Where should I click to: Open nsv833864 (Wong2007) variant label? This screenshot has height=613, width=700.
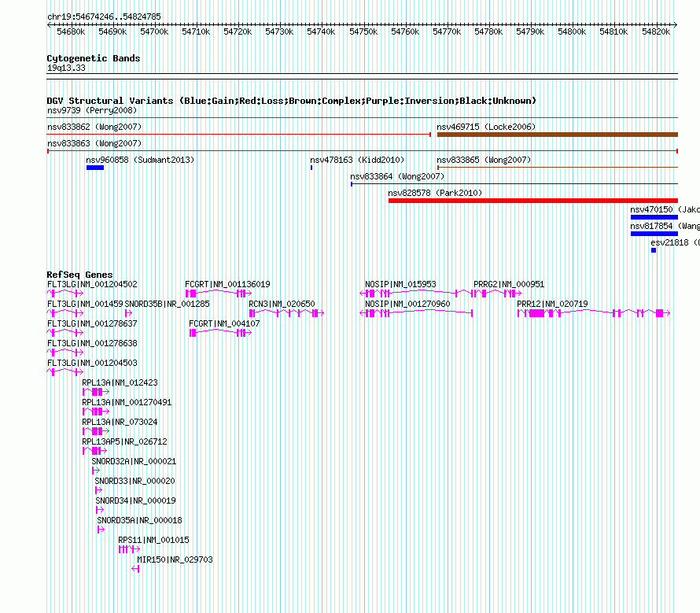tap(397, 176)
